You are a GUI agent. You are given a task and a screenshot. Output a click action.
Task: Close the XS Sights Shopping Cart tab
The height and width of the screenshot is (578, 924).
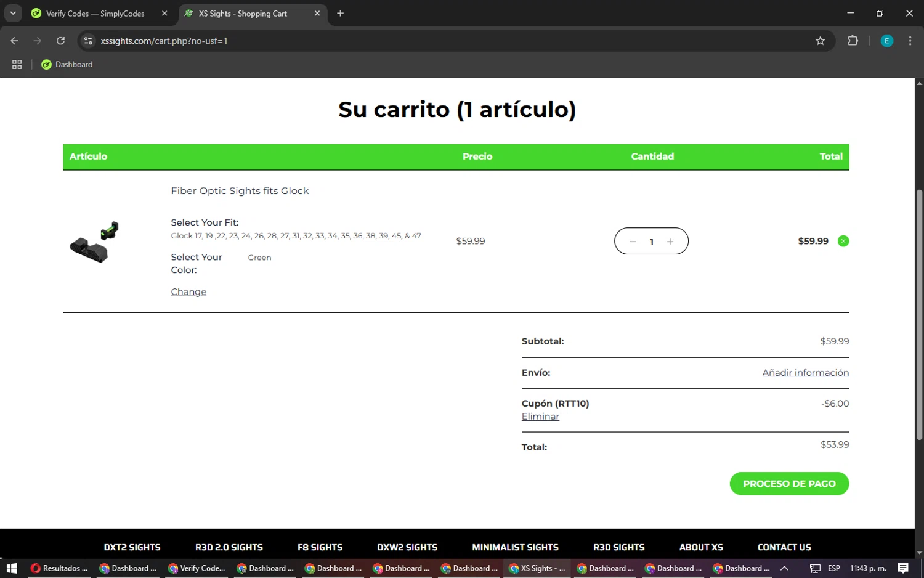pyautogui.click(x=317, y=14)
